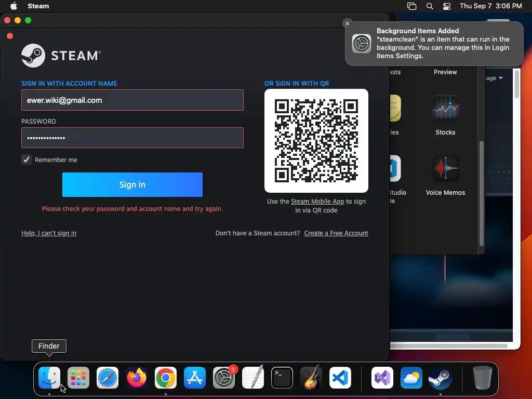
Task: Click the red close dot inside the Steam login
Action: pos(10,36)
